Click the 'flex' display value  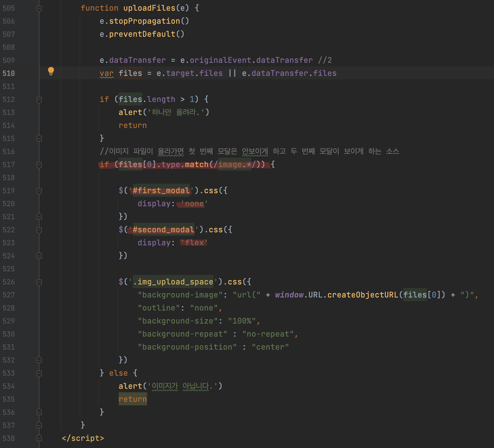195,243
